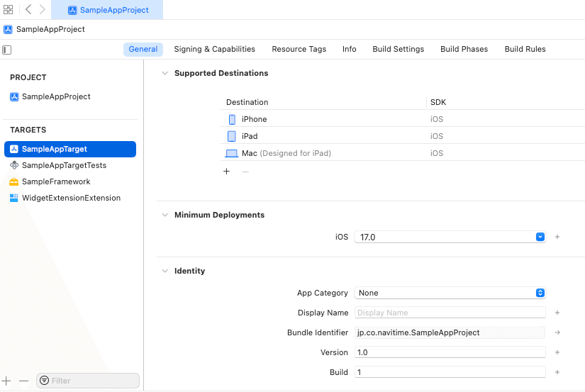Open the Build Phases tab
The image size is (585, 392).
click(x=464, y=49)
